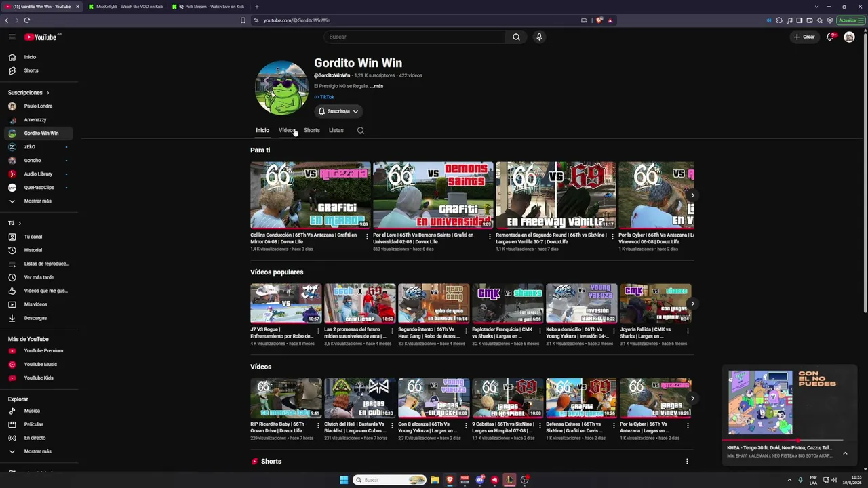
Task: Click the Gordito Win Win channel avatar
Action: click(281, 88)
